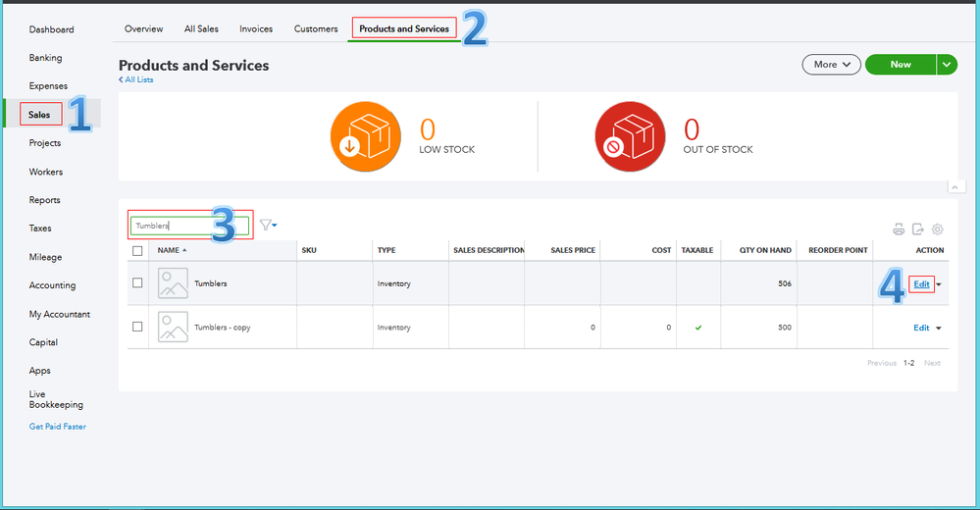Screen dimensions: 980x510
Task: Click the Tumblers - copy image thumbnail
Action: point(173,327)
